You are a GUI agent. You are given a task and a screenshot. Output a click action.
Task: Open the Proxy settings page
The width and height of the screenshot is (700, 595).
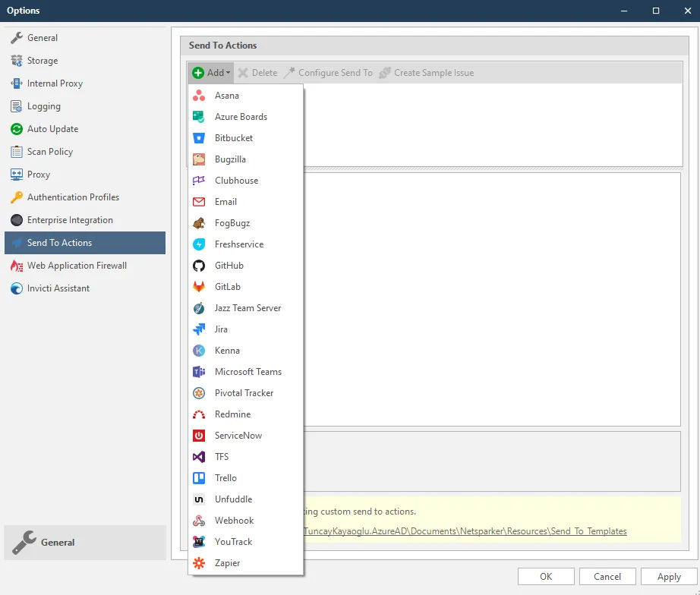pos(85,175)
